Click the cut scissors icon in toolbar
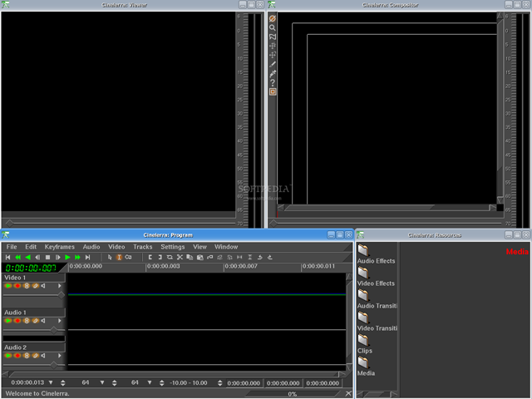532x399 pixels. tap(180, 258)
